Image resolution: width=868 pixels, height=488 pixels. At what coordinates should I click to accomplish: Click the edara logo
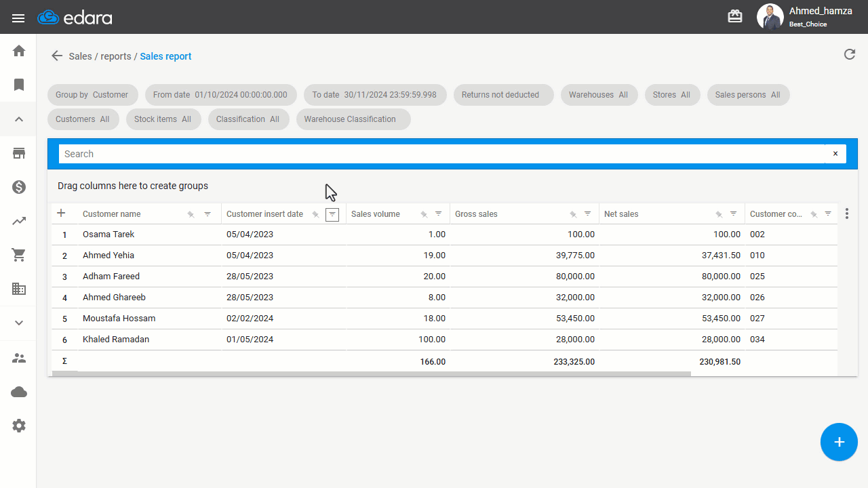75,18
